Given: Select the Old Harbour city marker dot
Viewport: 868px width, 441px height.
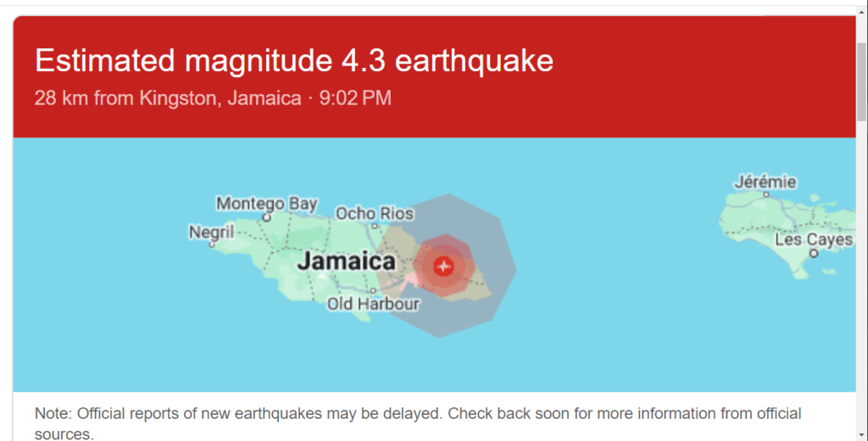Looking at the screenshot, I should (x=373, y=290).
